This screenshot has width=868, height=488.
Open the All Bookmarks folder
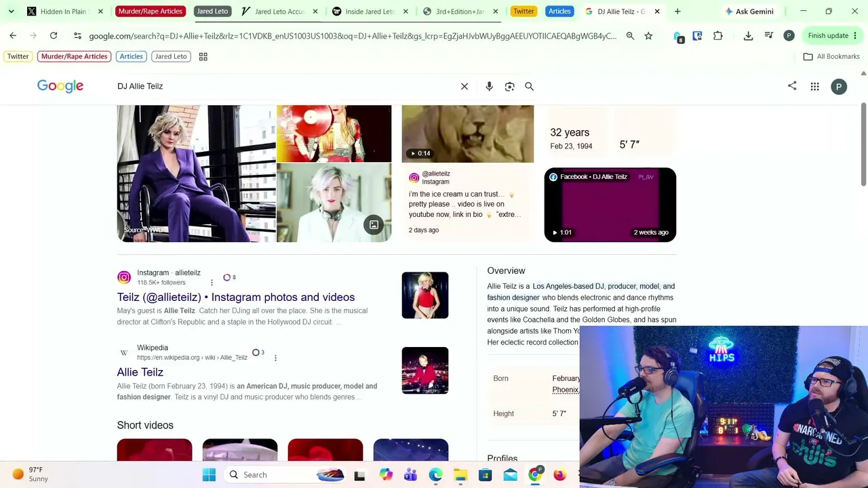(831, 57)
